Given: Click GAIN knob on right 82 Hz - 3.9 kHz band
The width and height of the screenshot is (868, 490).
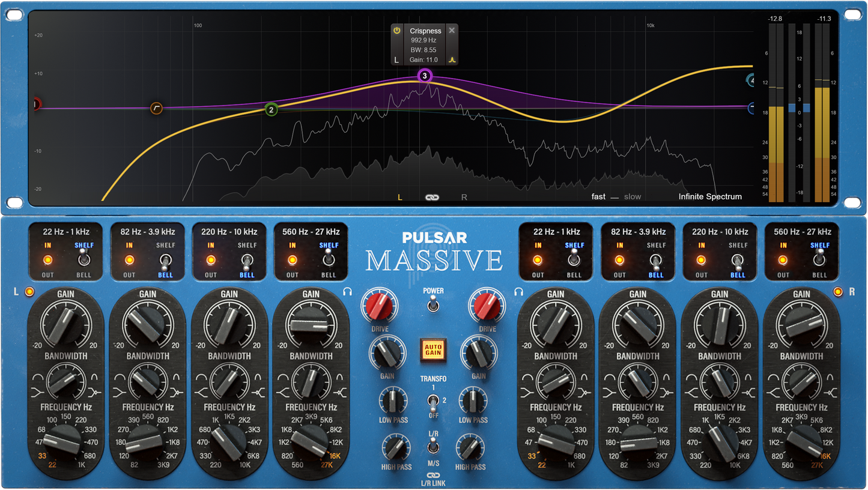Looking at the screenshot, I should [637, 325].
